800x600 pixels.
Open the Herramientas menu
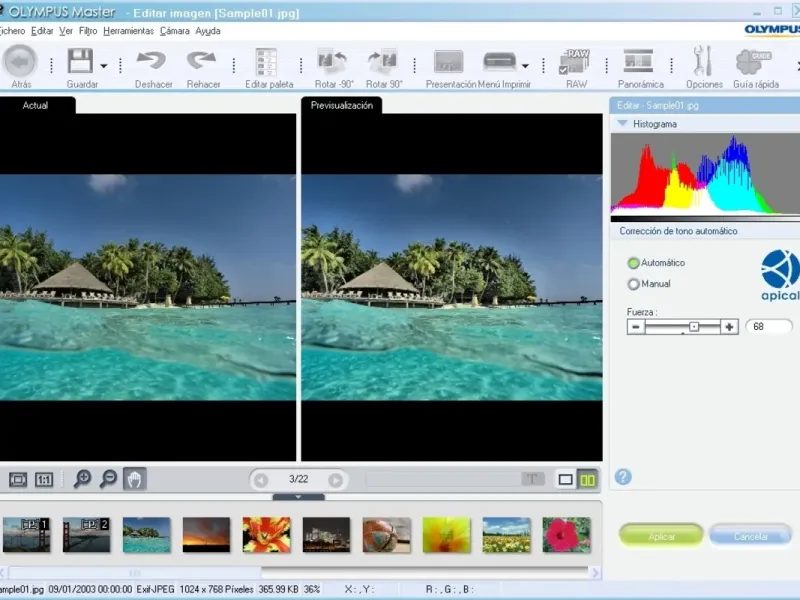pyautogui.click(x=128, y=31)
